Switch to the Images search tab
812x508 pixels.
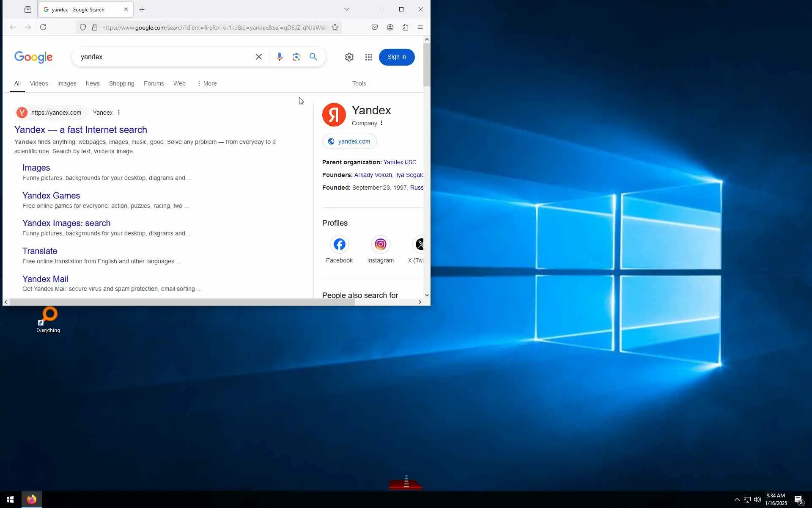click(x=67, y=83)
